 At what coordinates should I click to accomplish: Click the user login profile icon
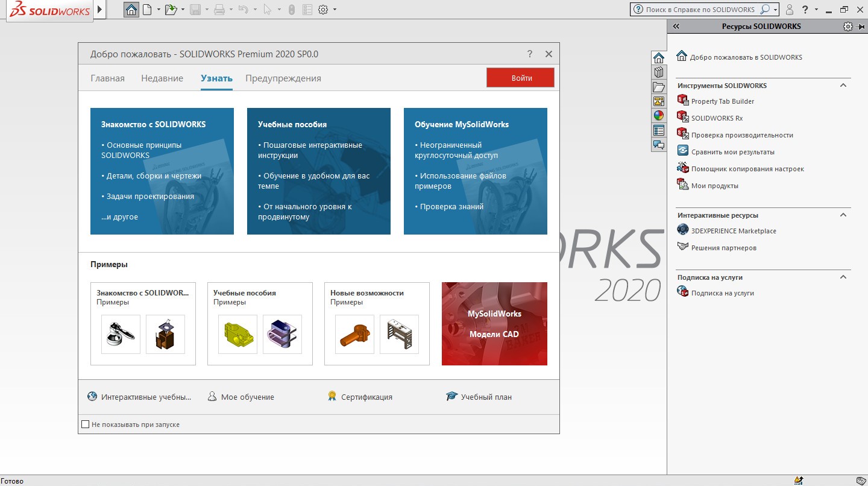[x=790, y=10]
